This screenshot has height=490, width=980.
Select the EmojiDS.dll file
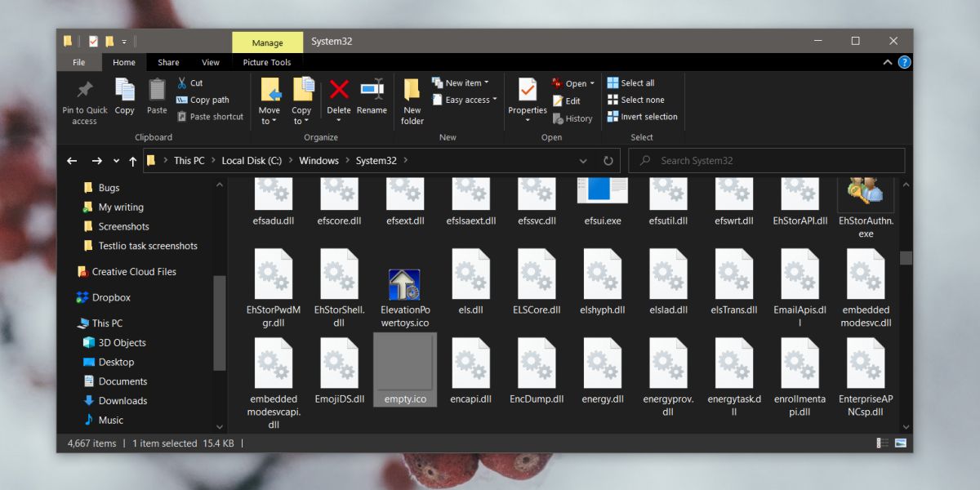339,369
